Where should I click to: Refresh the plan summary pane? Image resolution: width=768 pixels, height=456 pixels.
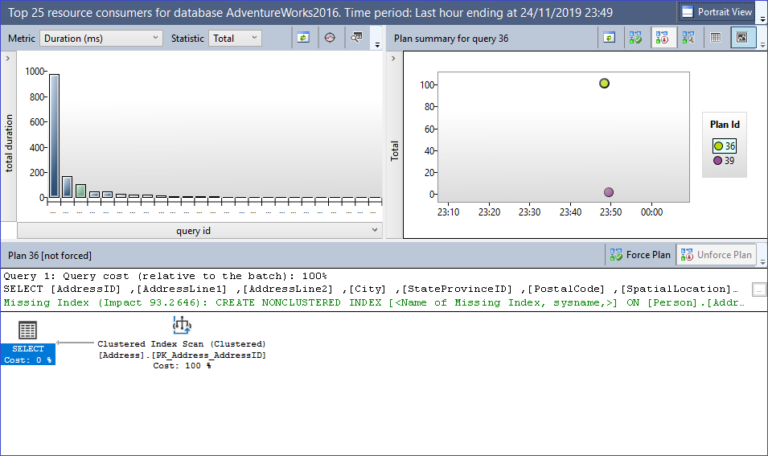609,38
